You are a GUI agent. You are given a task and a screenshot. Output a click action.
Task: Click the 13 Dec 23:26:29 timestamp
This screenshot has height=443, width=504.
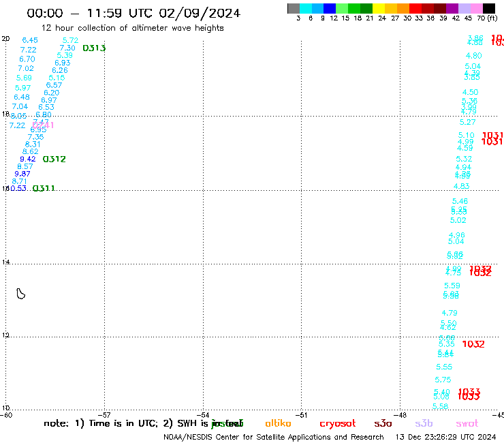coord(446,438)
